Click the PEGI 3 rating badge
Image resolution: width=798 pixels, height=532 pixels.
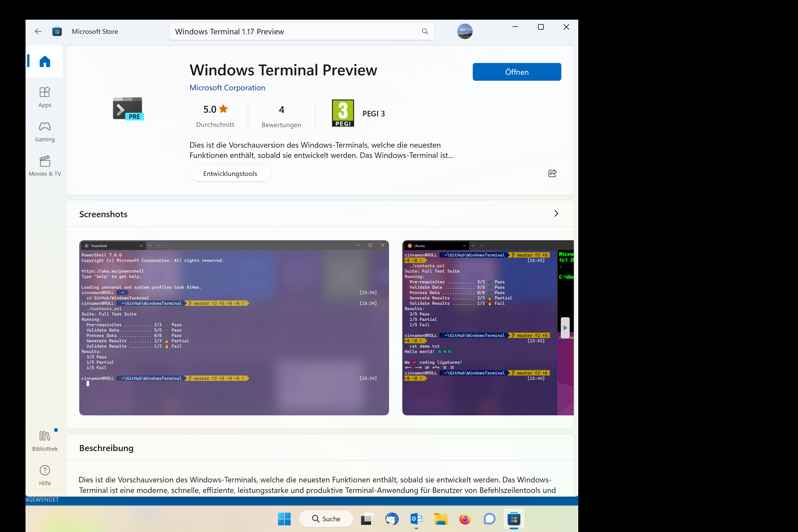coord(343,113)
